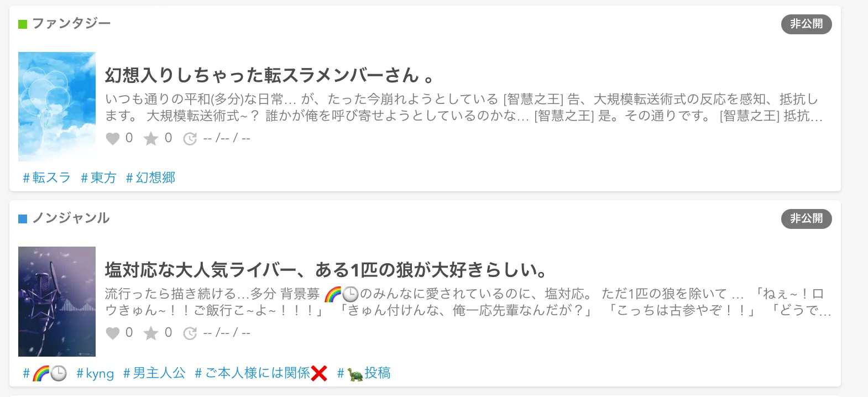This screenshot has height=397, width=868.
Task: Select the #幻想郷 tag
Action: 150,177
